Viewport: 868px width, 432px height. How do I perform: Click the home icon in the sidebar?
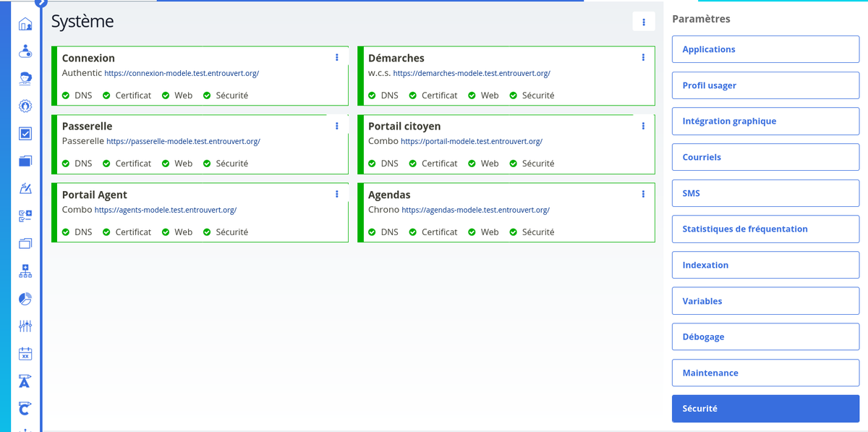tap(25, 25)
